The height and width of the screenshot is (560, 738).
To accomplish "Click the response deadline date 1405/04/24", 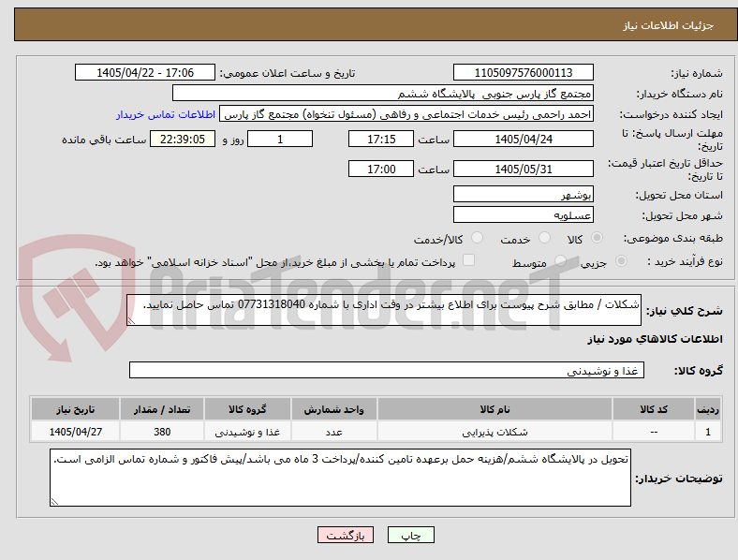I will 523,140.
